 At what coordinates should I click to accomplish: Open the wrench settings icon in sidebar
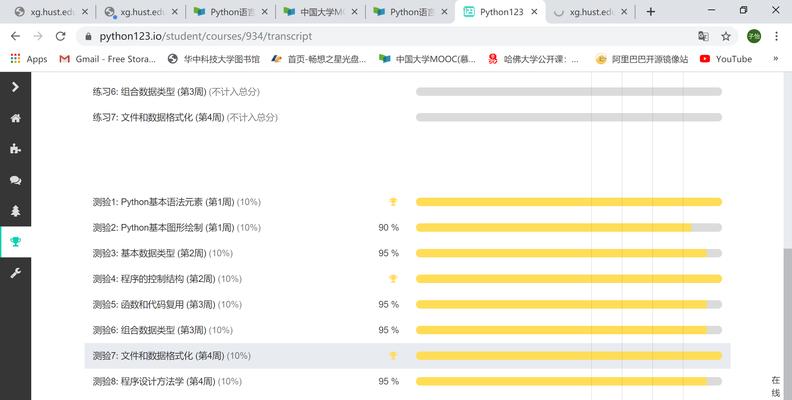coord(15,273)
